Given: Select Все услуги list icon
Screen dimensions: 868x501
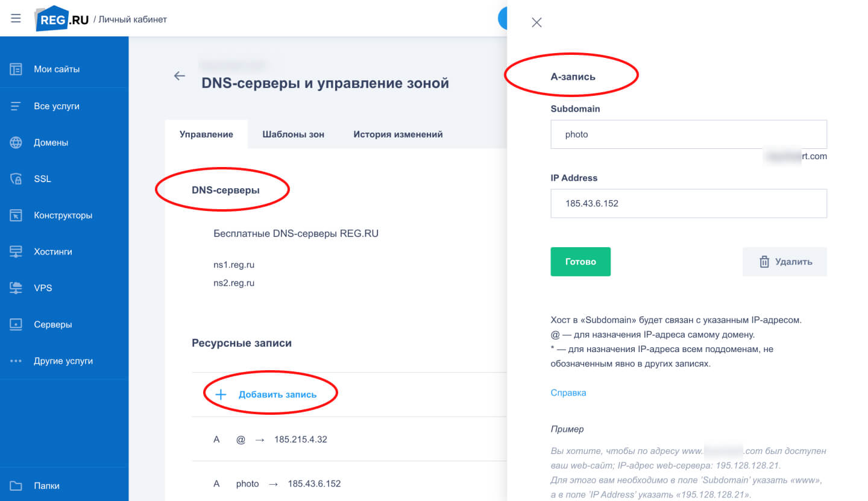Looking at the screenshot, I should tap(16, 106).
